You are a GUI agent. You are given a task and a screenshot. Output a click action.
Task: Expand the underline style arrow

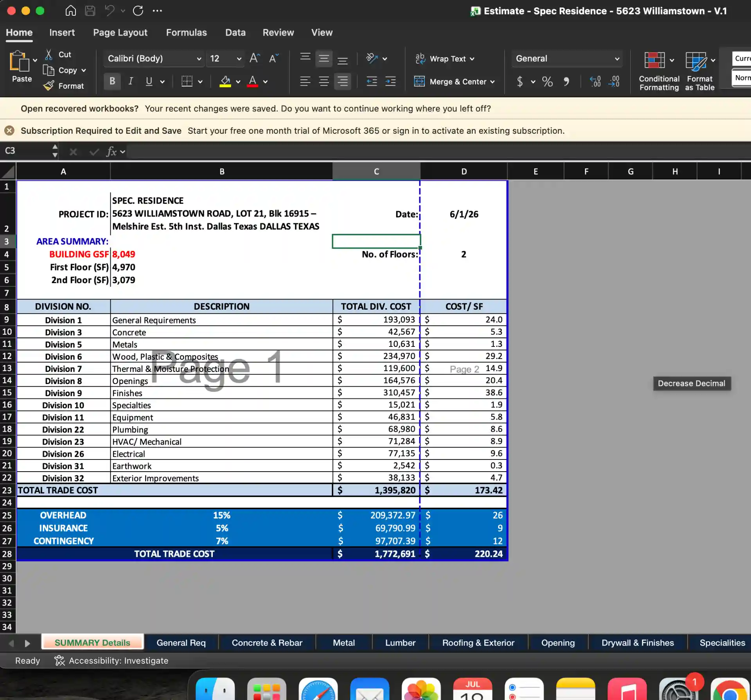click(162, 82)
